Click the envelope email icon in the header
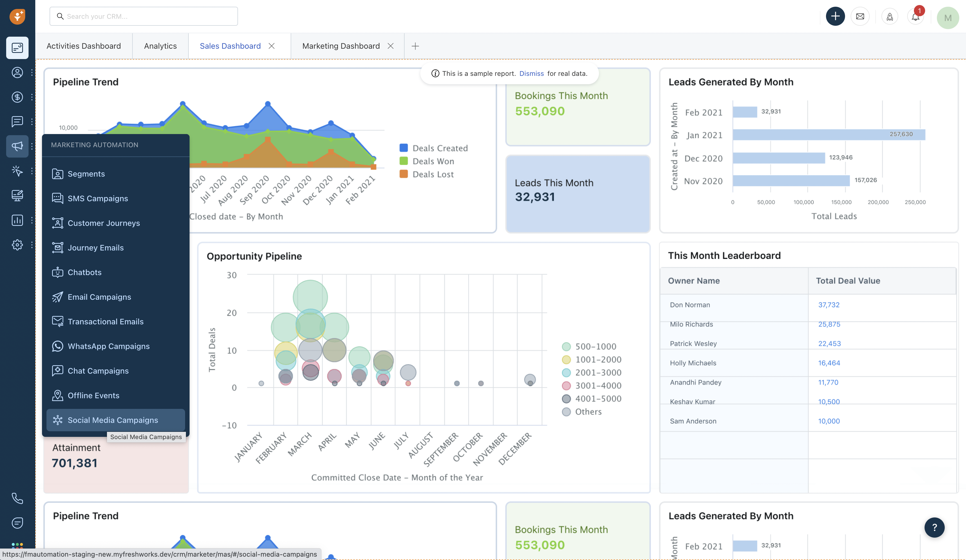 coord(860,17)
